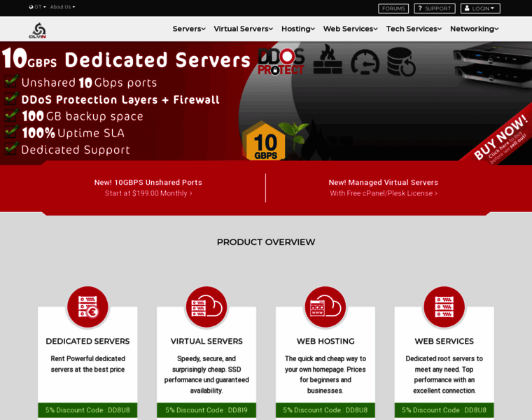532x420 pixels.
Task: Click Virtual Servers discount code DD8I9 bar
Action: (x=206, y=409)
